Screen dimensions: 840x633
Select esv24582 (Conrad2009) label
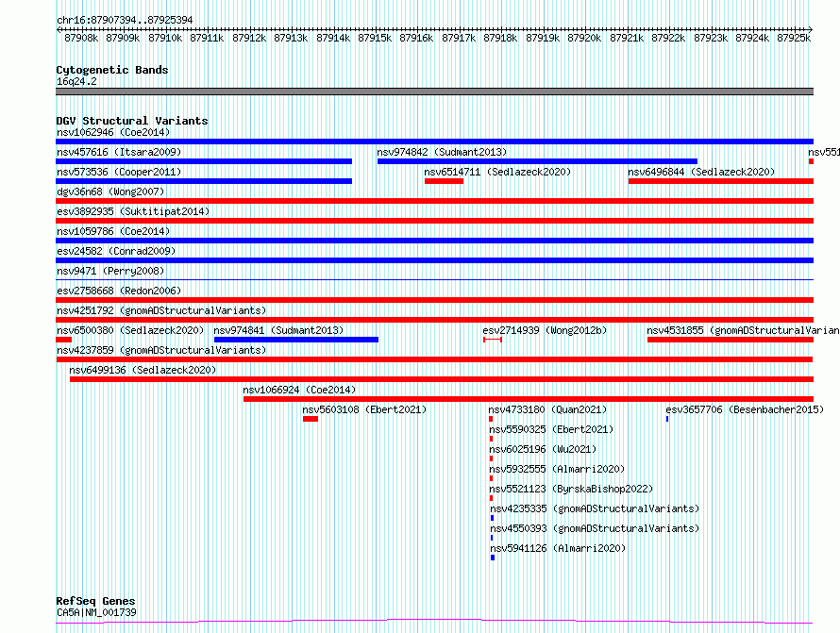point(116,251)
